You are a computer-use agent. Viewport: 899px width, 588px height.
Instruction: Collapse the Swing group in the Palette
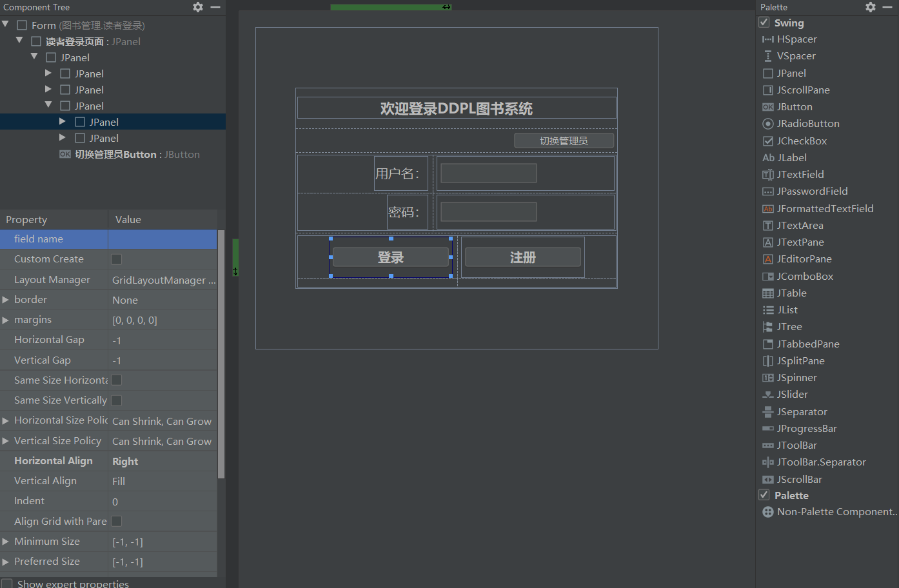click(764, 22)
